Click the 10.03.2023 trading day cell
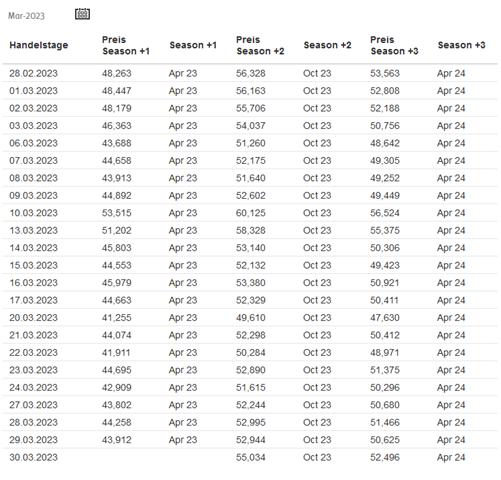The image size is (501, 480). [x=33, y=213]
